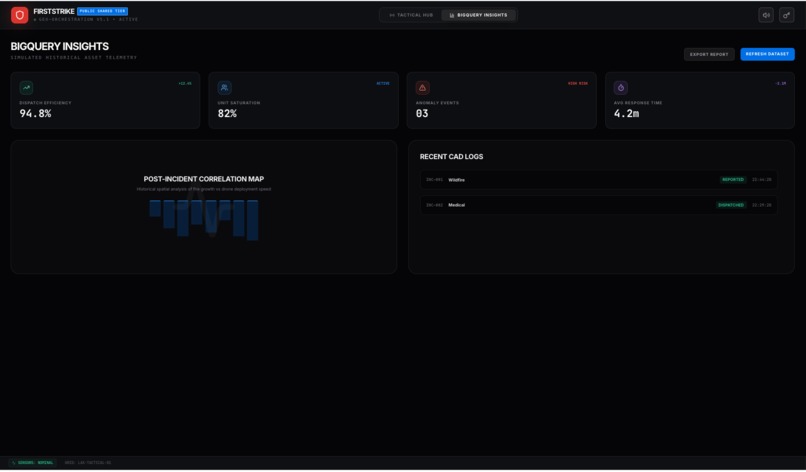Click the 94.8% Dispatch Efficiency value
Screen dimensions: 806x472
point(35,114)
